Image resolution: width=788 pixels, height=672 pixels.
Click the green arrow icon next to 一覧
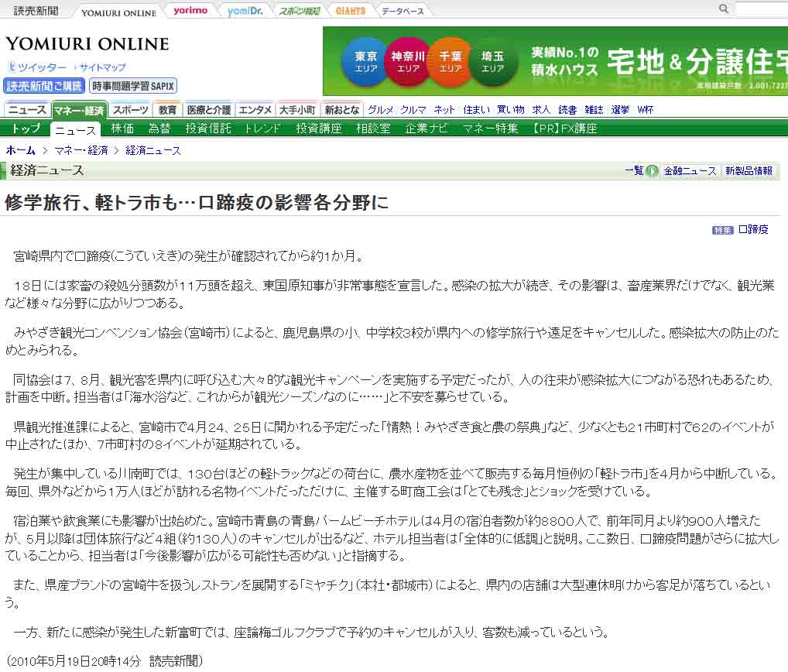pyautogui.click(x=653, y=171)
